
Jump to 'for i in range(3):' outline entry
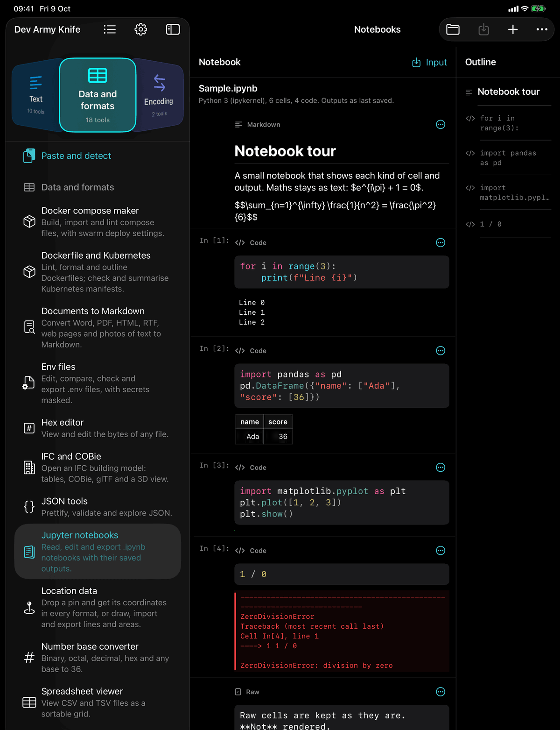(x=508, y=123)
